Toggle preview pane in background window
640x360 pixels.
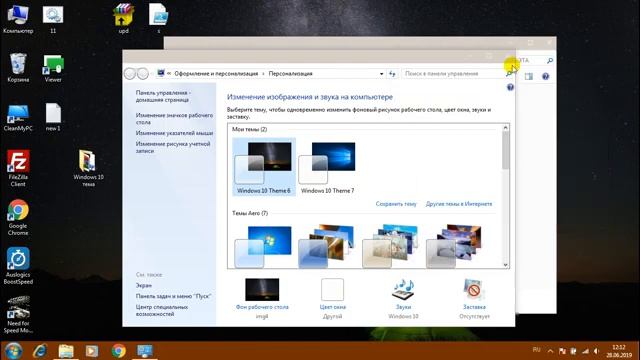click(x=529, y=76)
